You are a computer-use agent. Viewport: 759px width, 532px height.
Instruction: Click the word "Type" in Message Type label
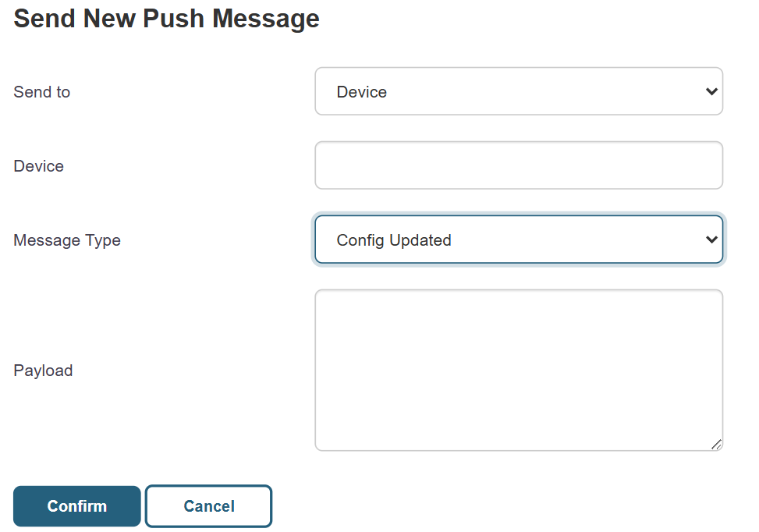pos(103,240)
